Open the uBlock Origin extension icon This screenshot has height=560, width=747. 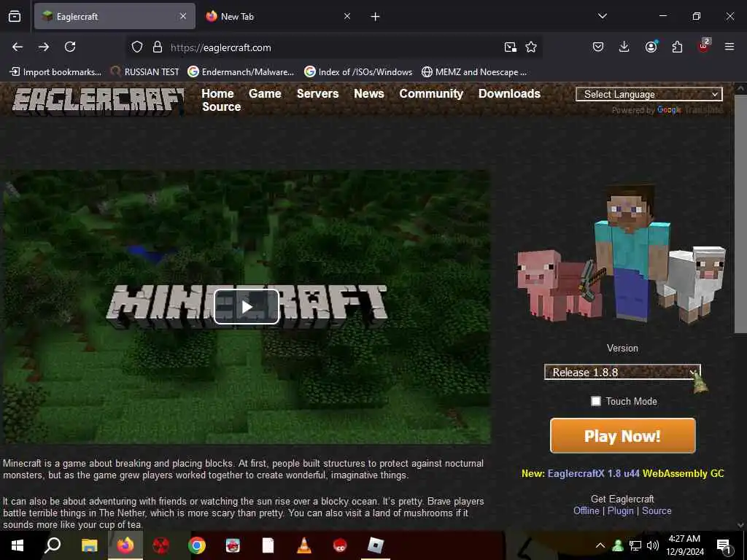tap(704, 46)
